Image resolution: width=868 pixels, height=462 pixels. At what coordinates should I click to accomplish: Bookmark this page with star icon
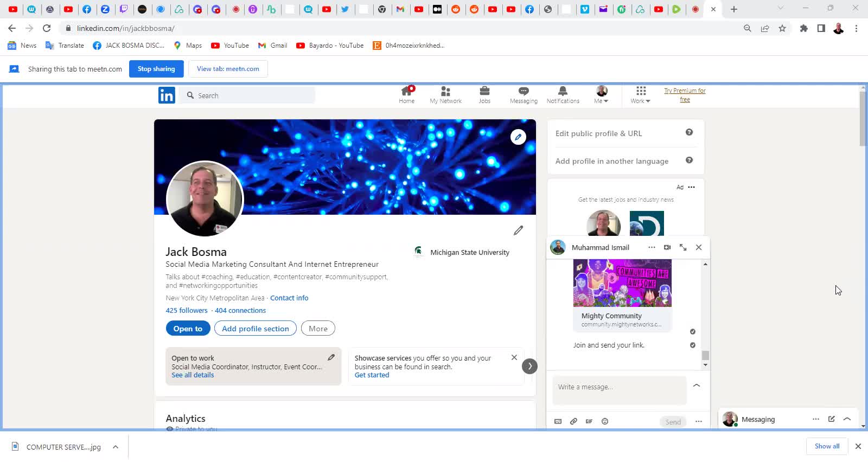[x=782, y=28]
